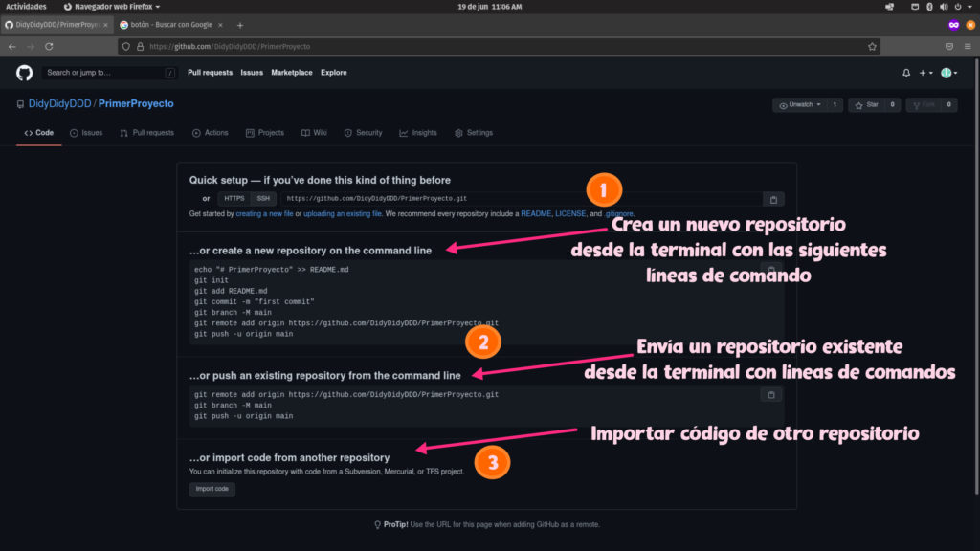Click the bookmark star icon in the address bar
The width and height of the screenshot is (980, 551).
pos(872,45)
